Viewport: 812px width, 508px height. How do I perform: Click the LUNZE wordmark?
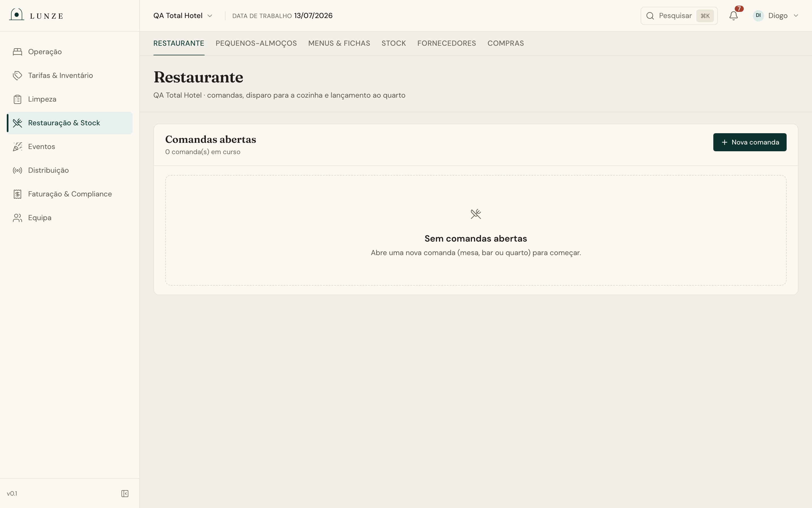pyautogui.click(x=46, y=16)
